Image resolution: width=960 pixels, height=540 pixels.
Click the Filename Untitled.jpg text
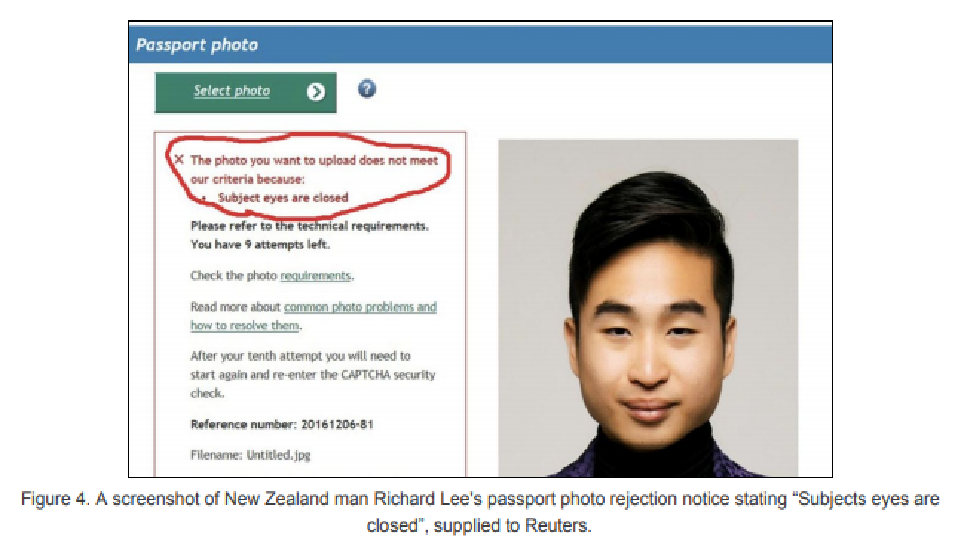pos(250,455)
